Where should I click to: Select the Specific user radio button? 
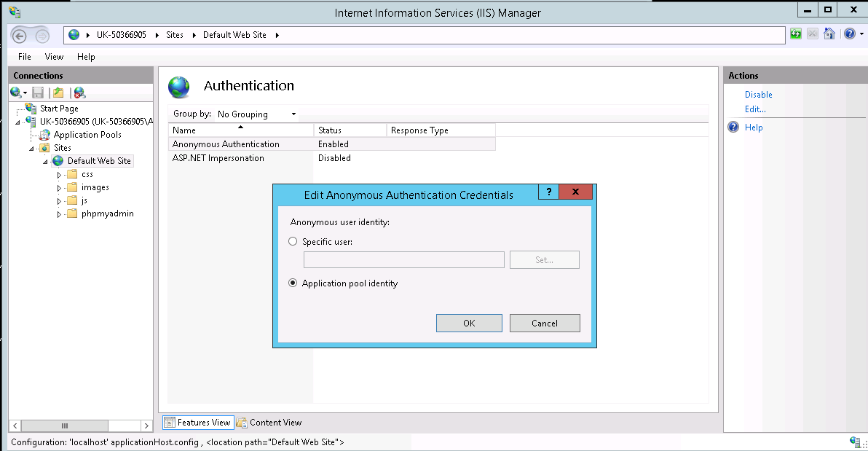(293, 242)
